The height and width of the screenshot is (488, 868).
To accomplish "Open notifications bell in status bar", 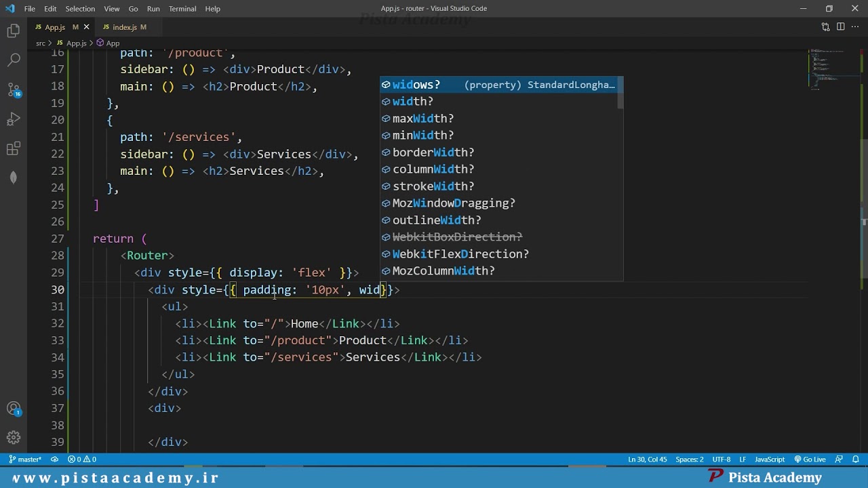I will point(855,460).
